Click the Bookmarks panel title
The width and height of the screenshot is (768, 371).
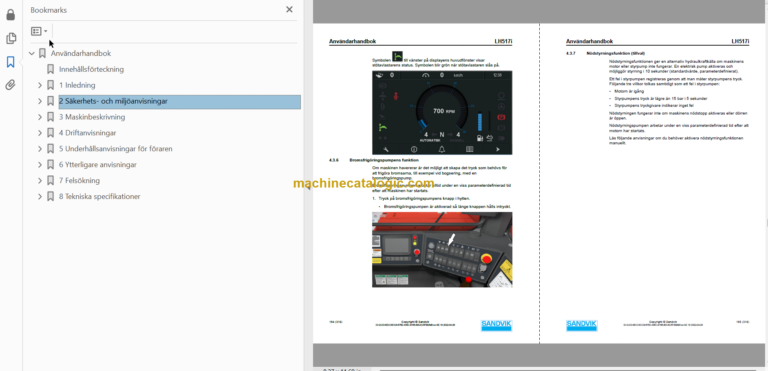pyautogui.click(x=48, y=10)
